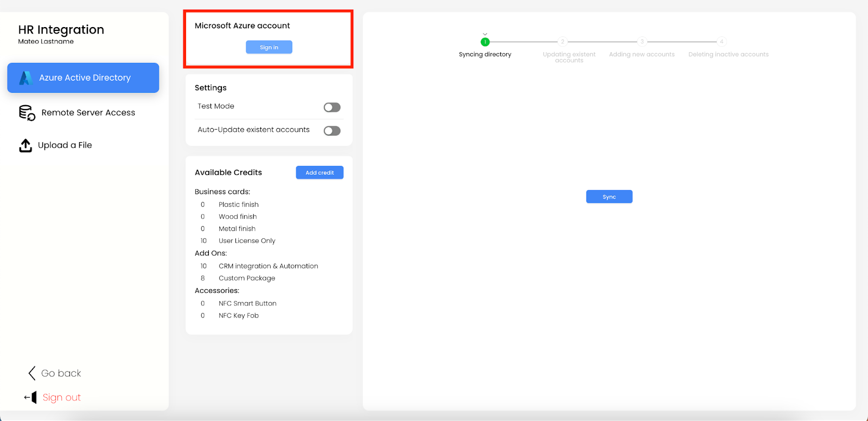Click the Add credit button
The height and width of the screenshot is (421, 868).
pyautogui.click(x=320, y=173)
